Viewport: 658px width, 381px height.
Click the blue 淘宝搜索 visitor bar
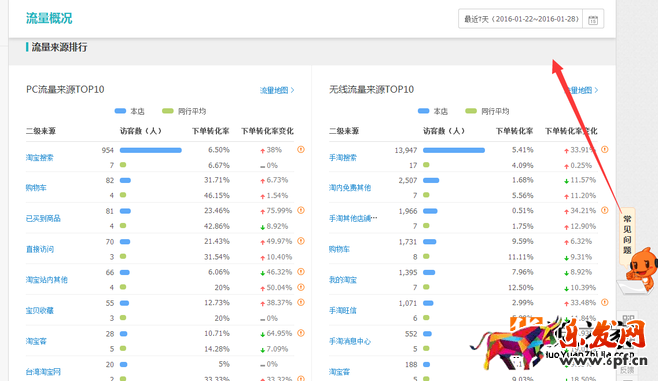(x=151, y=150)
